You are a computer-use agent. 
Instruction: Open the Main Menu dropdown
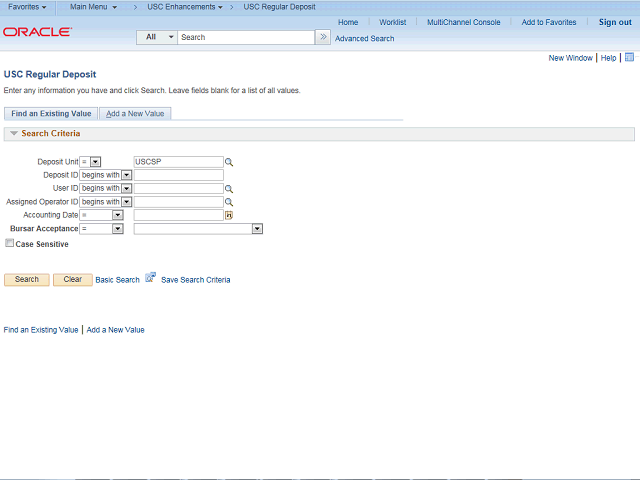(x=93, y=7)
